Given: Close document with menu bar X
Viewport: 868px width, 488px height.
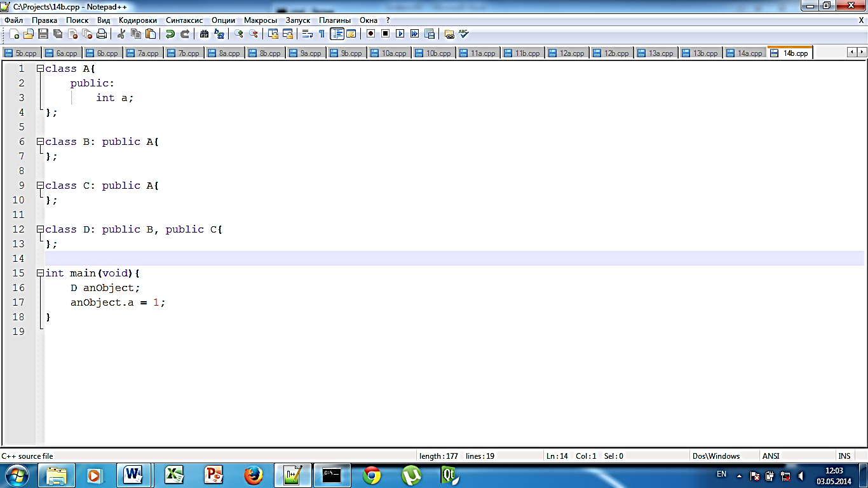Looking at the screenshot, I should point(861,20).
